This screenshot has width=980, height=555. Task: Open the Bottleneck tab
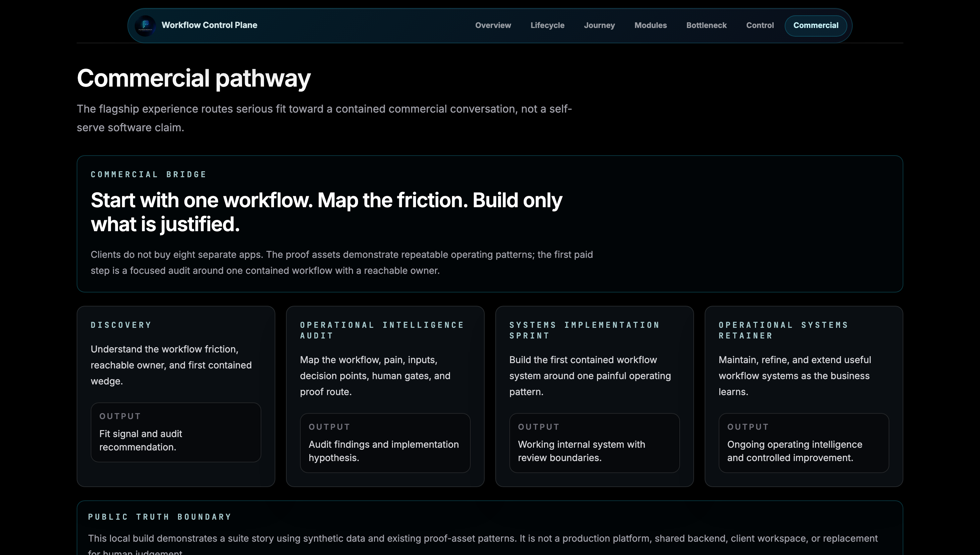[706, 26]
